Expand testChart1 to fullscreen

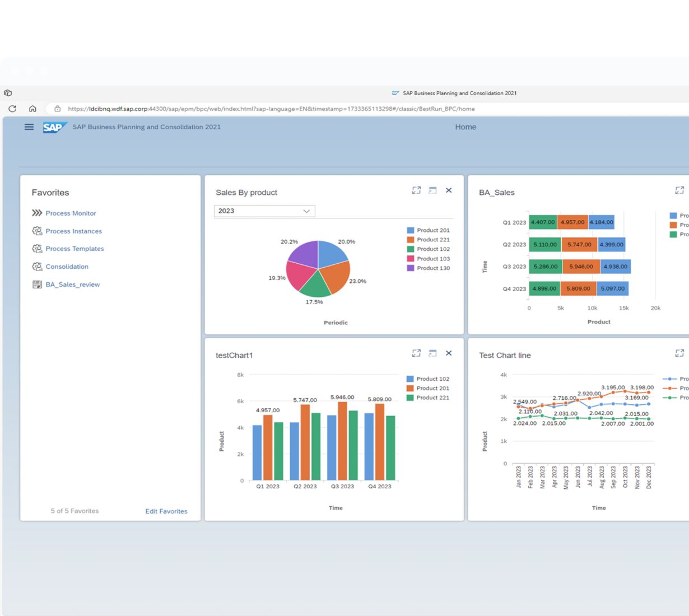click(x=416, y=353)
